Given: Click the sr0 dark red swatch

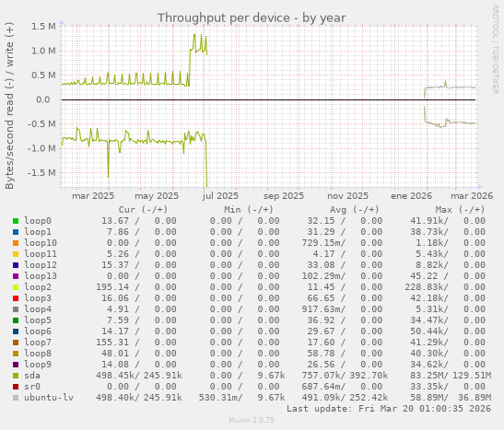Looking at the screenshot, I should (16, 387).
